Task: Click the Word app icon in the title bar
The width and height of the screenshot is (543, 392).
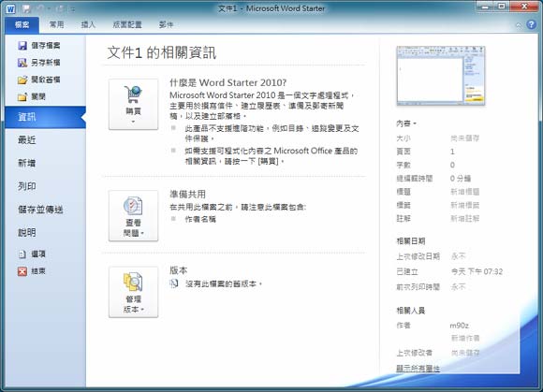Action: (10, 8)
